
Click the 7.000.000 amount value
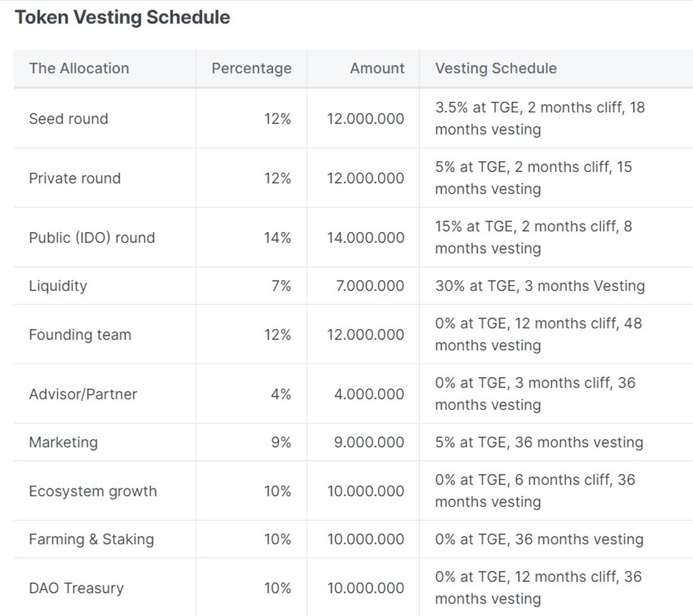tap(370, 286)
